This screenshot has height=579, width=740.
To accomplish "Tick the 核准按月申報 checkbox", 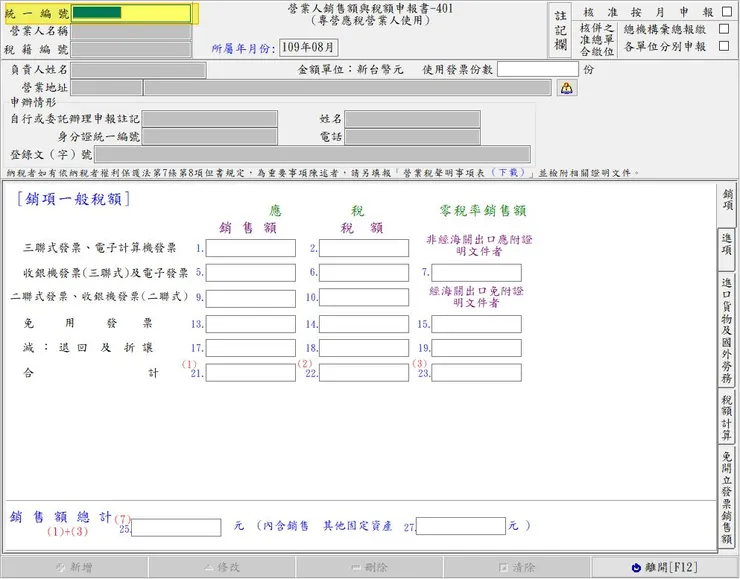I will click(727, 12).
